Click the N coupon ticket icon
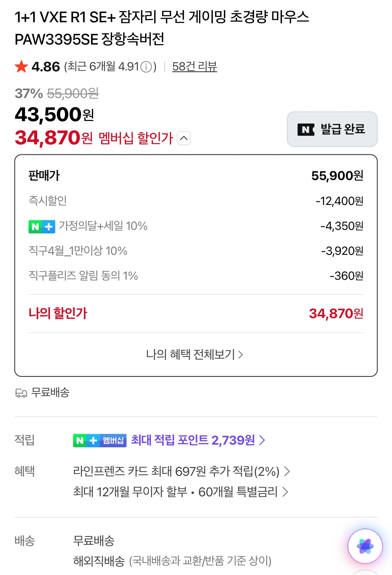 pos(306,129)
